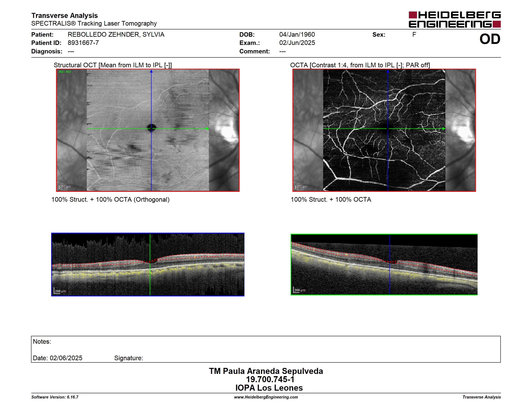The image size is (532, 411).
Task: Click the Transverse Analysis title
Action: tap(64, 16)
